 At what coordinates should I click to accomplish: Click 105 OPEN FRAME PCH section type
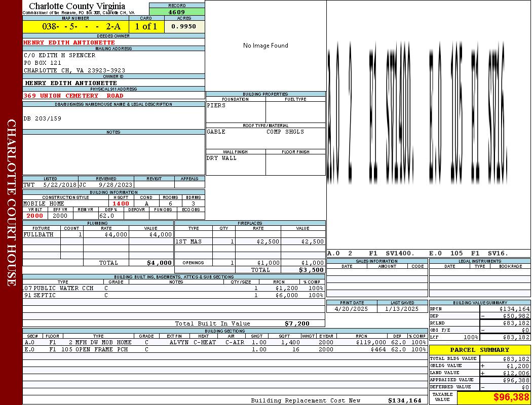94,349
